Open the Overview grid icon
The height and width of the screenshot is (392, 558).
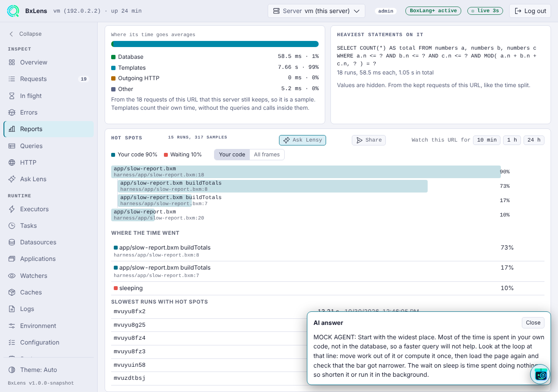pos(12,62)
